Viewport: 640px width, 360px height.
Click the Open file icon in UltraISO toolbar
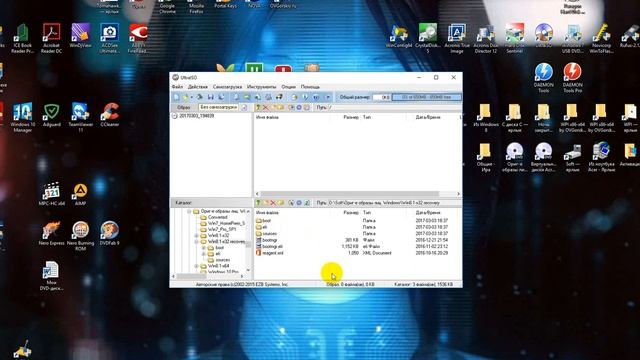[185, 97]
